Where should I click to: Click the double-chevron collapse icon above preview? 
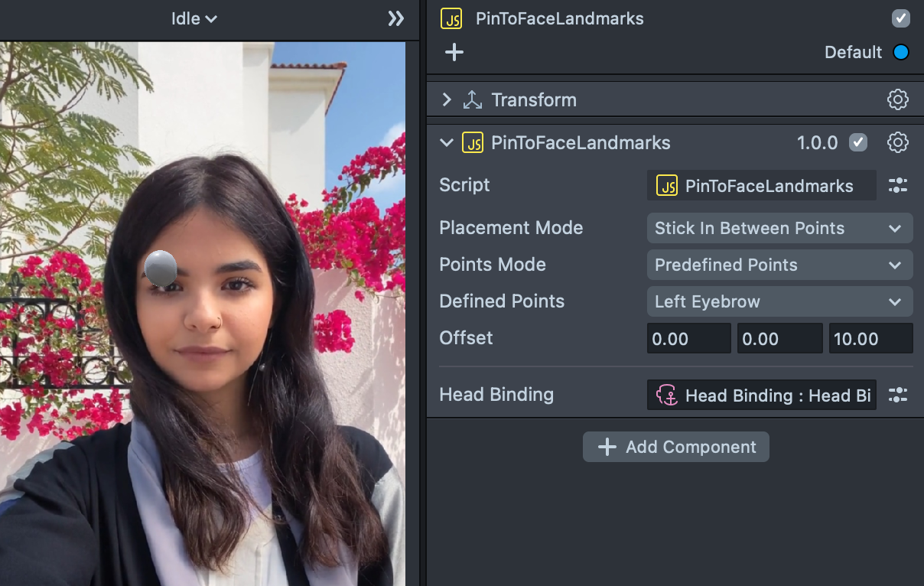click(395, 18)
